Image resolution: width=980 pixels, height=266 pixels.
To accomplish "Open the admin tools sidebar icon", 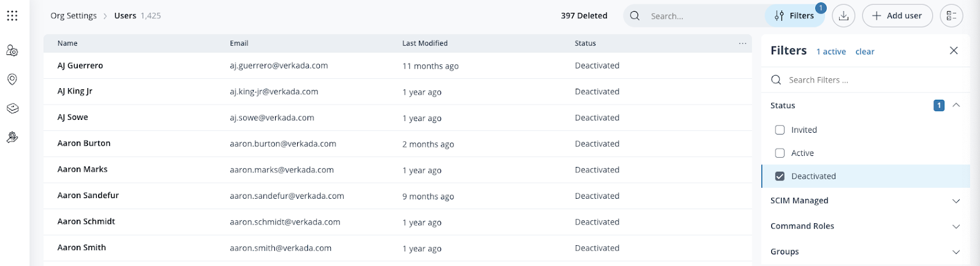I will (x=12, y=138).
